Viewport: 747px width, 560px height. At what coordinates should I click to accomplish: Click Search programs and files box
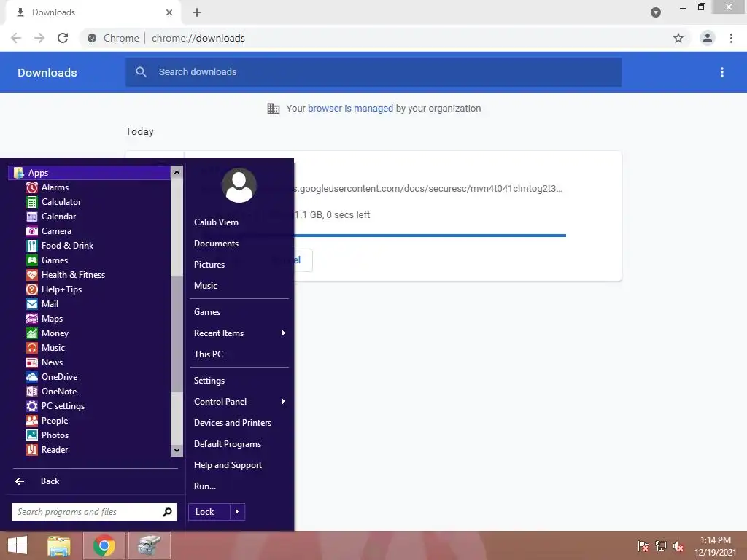[x=94, y=512]
